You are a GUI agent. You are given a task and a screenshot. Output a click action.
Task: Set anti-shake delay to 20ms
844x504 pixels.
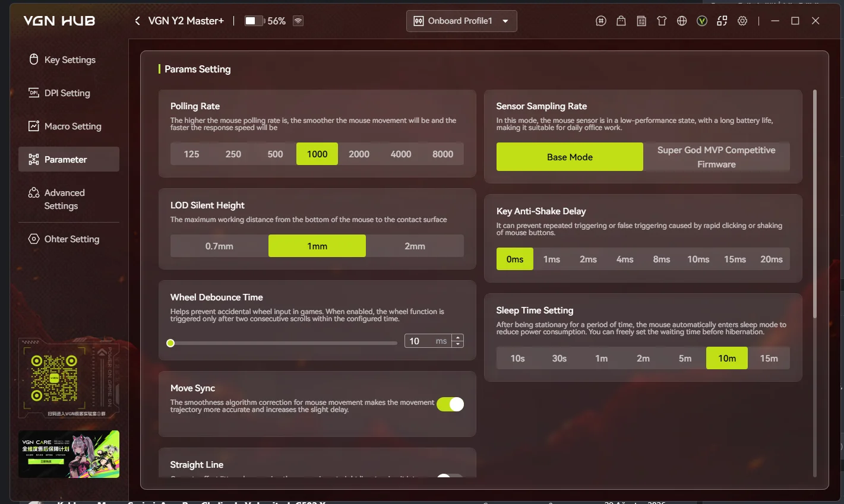pyautogui.click(x=772, y=259)
